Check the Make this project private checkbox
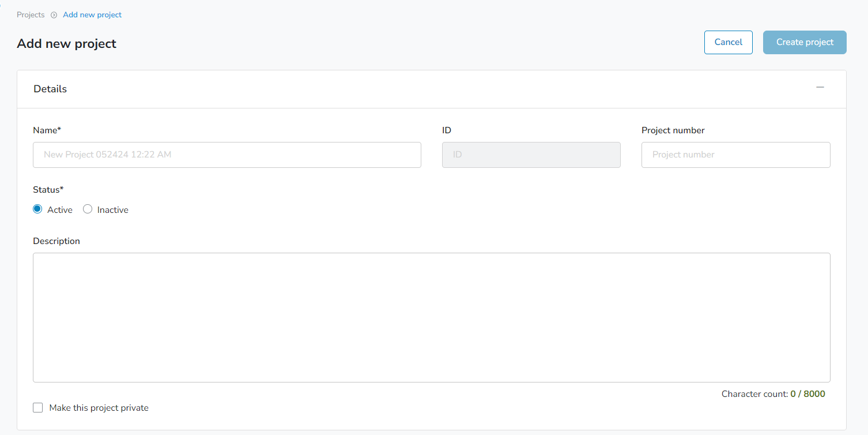The width and height of the screenshot is (868, 435). [x=38, y=407]
